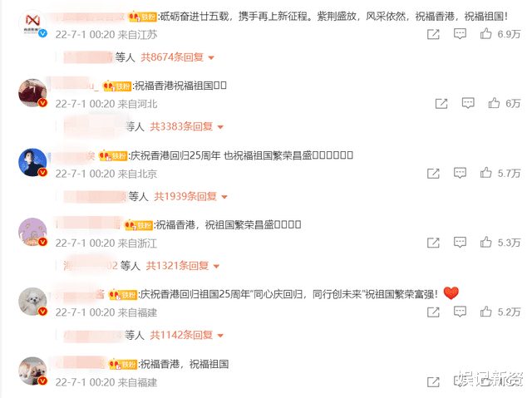
Task: Expand the 共8674条回复 replies
Action: tap(177, 57)
